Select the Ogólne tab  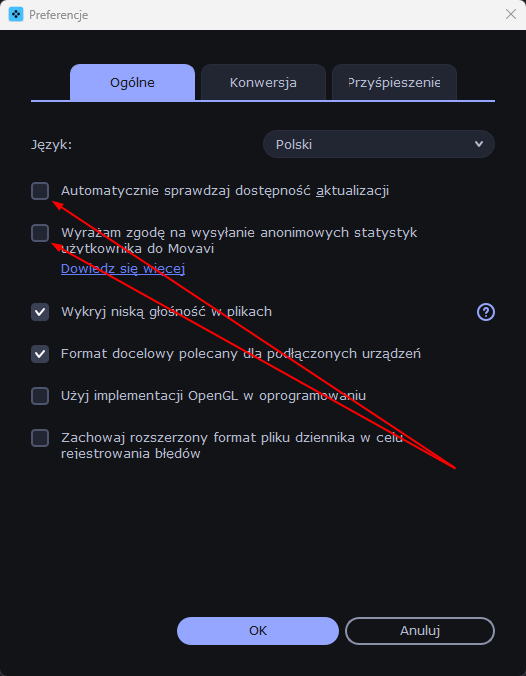[132, 82]
